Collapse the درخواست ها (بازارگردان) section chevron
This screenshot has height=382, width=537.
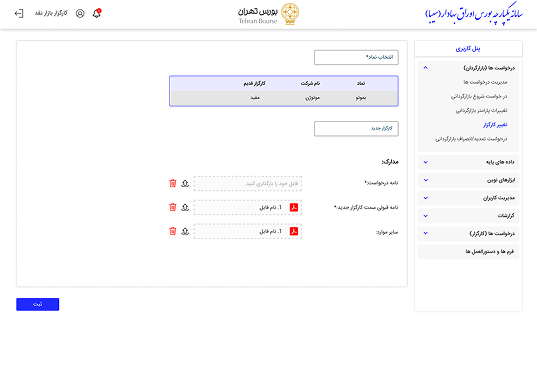click(x=425, y=68)
